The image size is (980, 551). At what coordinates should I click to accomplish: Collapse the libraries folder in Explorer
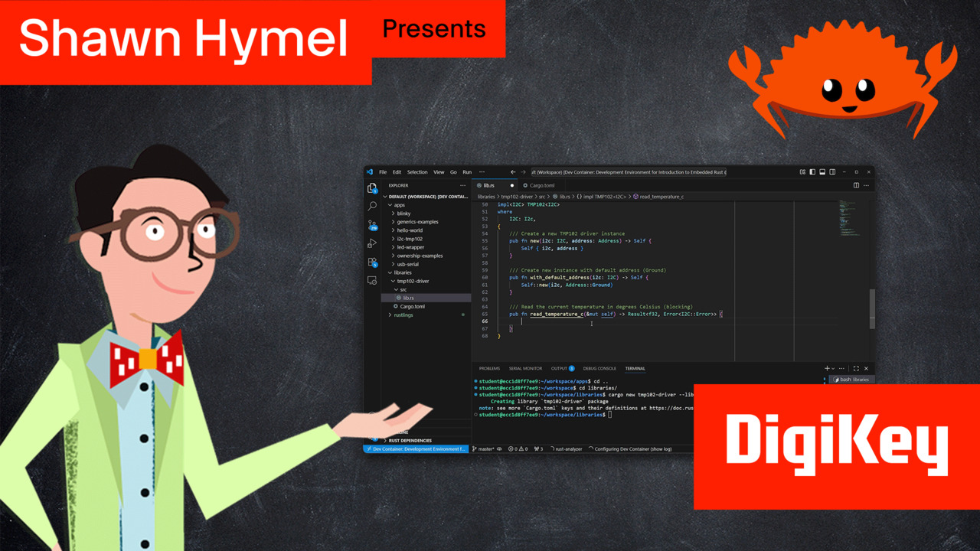(403, 272)
